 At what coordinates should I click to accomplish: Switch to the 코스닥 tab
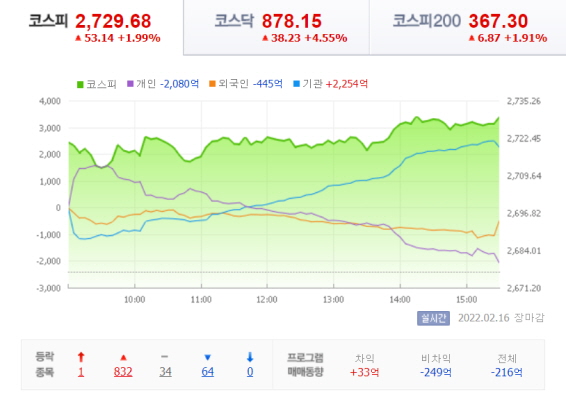[x=277, y=27]
